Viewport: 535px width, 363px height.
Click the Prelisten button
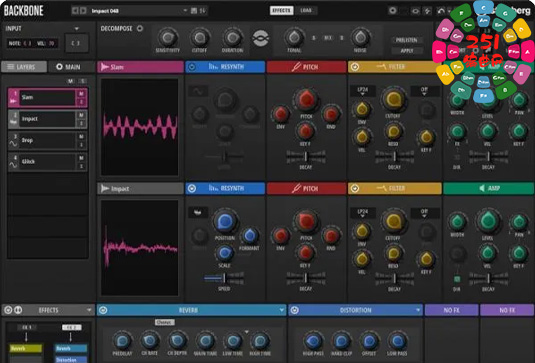(406, 40)
